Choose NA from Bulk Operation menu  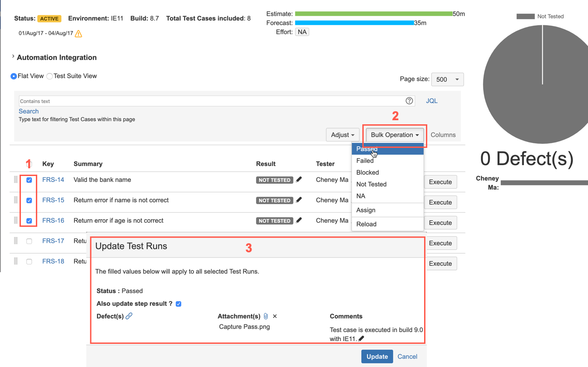point(388,196)
